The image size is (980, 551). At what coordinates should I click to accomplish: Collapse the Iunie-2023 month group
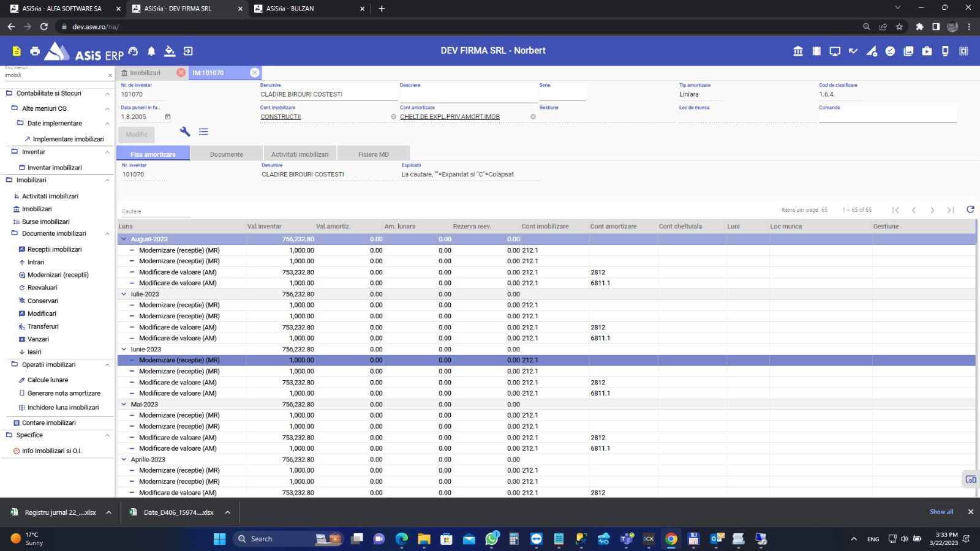click(124, 350)
